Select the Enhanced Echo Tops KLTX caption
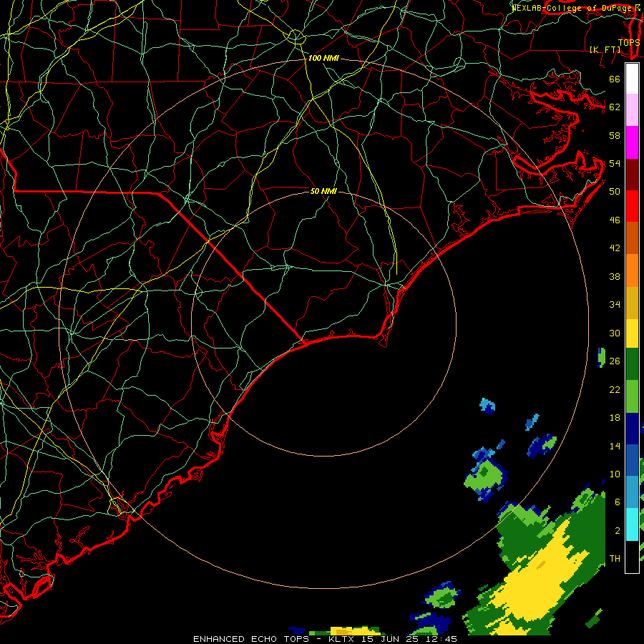This screenshot has width=644, height=644. (x=325, y=639)
